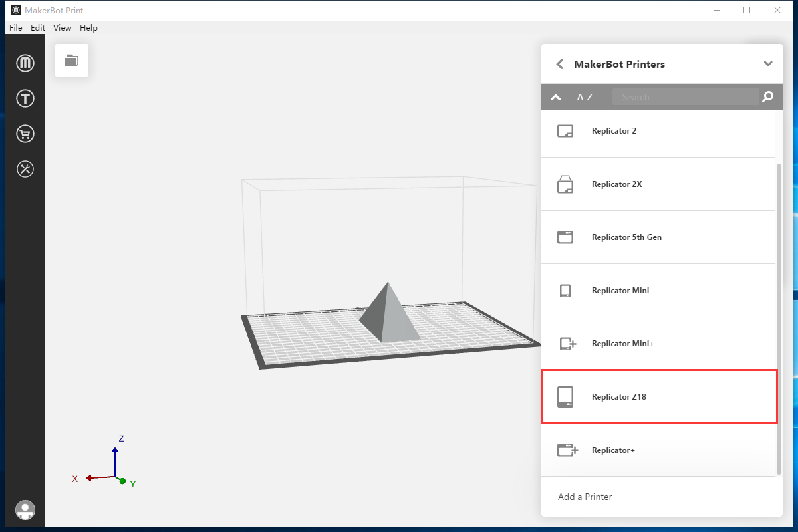
Task: Select the Replicator Mini text
Action: click(620, 291)
